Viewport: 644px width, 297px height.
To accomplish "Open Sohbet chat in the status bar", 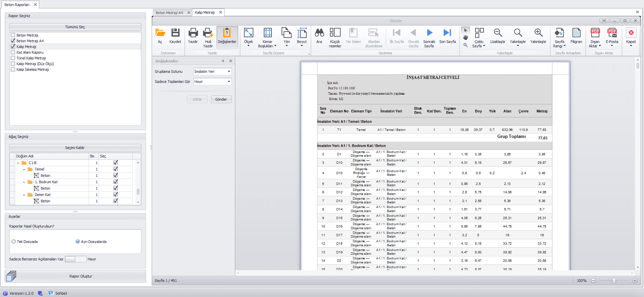I will tap(58, 293).
